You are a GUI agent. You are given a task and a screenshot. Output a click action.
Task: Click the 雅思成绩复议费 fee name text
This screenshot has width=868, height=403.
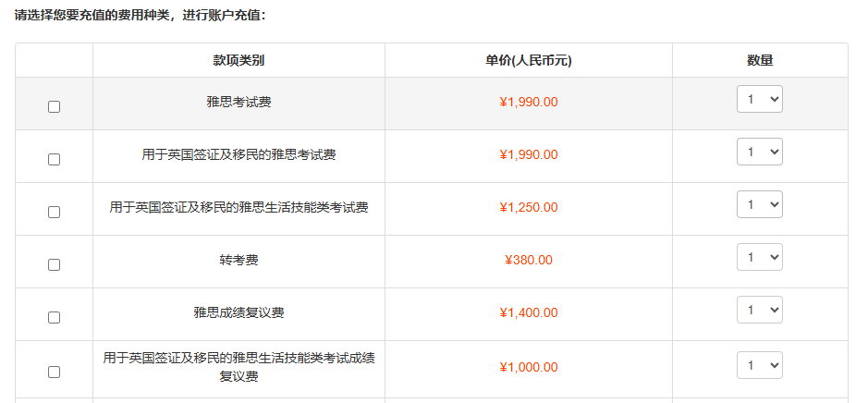[x=238, y=312]
